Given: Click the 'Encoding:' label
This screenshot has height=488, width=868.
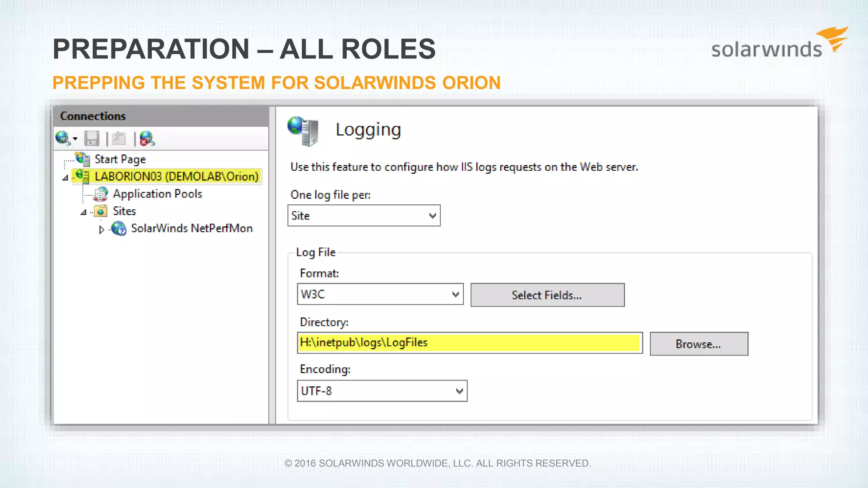Looking at the screenshot, I should (325, 369).
